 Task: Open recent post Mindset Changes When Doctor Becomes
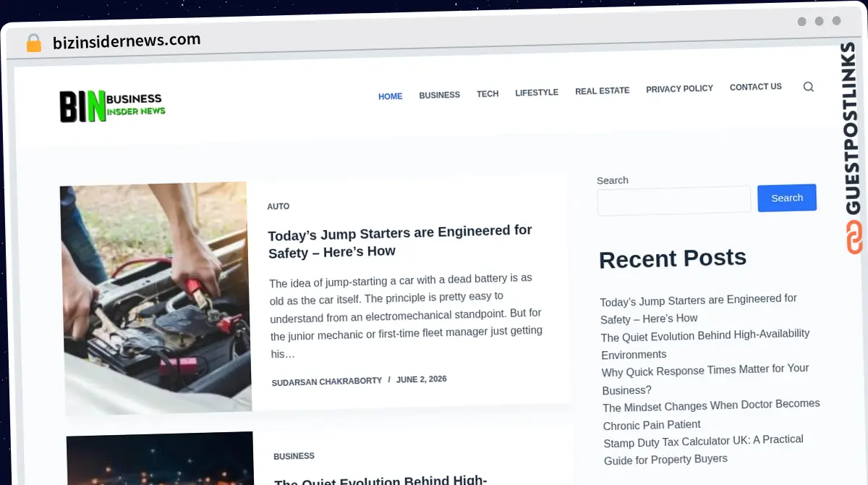[x=712, y=414]
